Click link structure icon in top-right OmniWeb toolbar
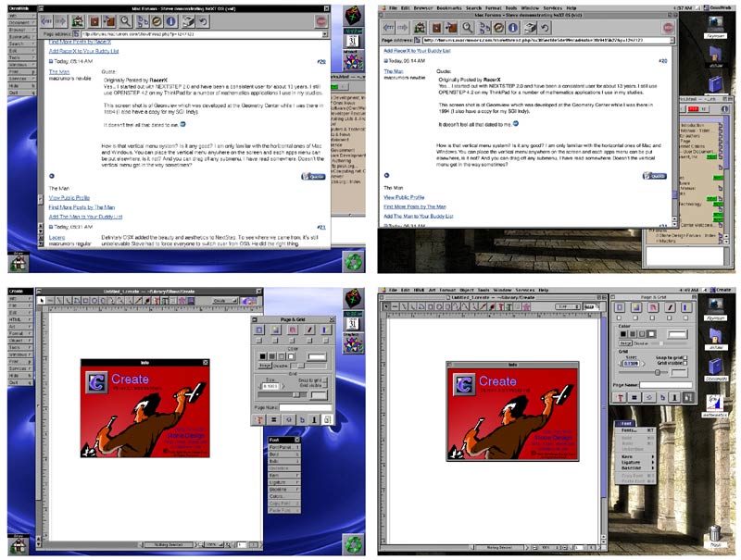Viewport: 741px width, 560px height. tap(484, 28)
